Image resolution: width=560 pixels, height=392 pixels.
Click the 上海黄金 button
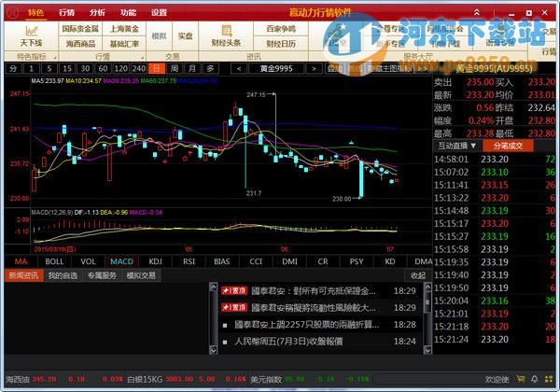point(124,29)
